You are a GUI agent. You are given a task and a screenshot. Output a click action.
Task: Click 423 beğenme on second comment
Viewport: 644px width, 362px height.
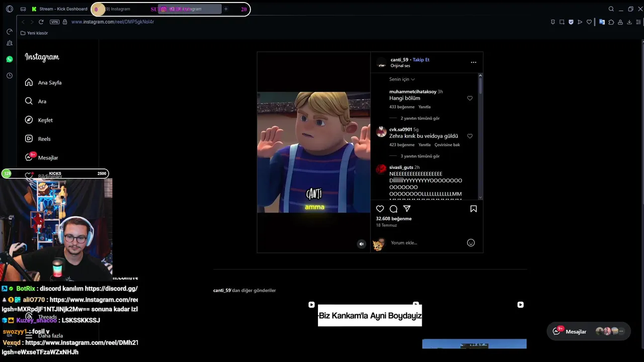click(402, 145)
